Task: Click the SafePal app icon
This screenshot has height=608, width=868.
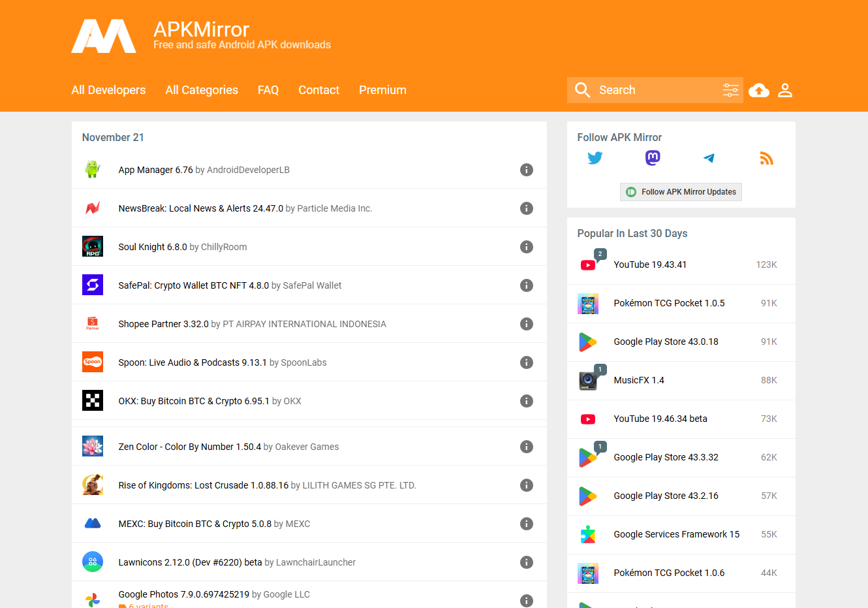Action: pyautogui.click(x=93, y=285)
